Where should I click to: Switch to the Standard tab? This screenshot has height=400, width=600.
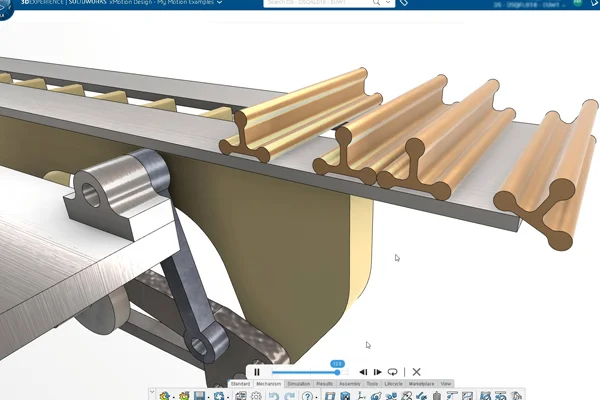click(x=241, y=384)
